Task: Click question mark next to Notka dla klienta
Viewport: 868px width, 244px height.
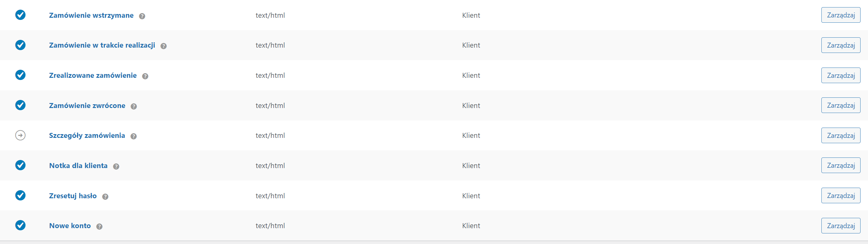Action: tap(116, 167)
